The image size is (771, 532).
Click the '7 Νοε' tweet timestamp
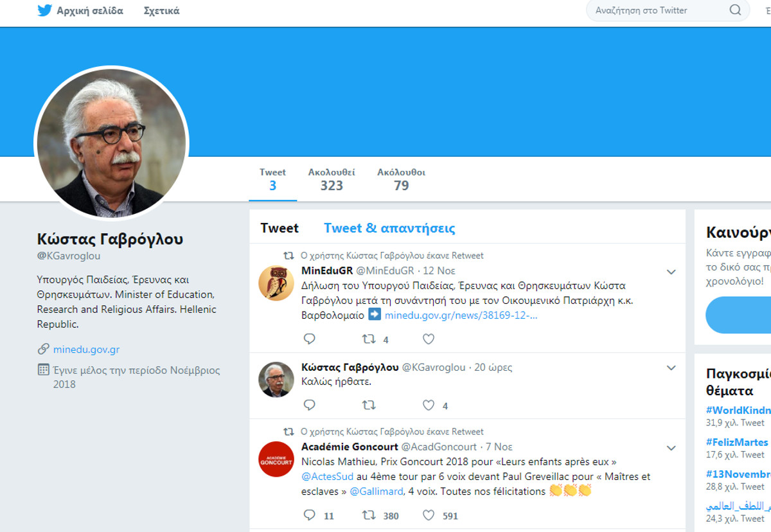coord(499,447)
